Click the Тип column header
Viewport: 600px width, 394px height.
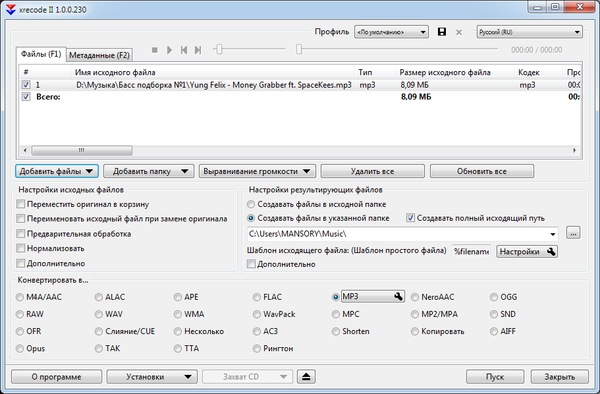point(375,72)
